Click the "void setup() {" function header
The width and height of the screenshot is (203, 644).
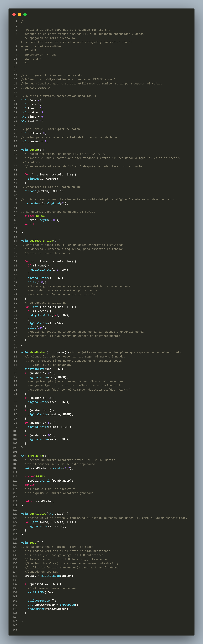(33, 150)
